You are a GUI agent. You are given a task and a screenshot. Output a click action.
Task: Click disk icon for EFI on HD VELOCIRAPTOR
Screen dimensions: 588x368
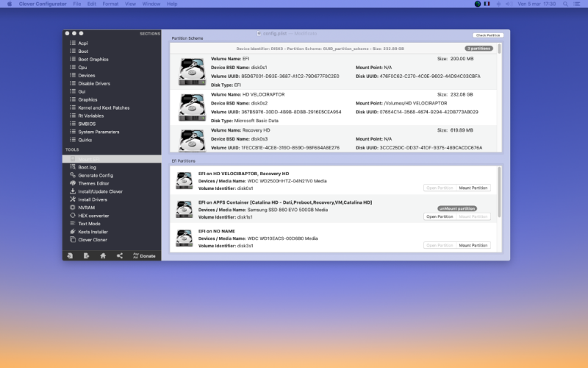[x=184, y=180]
